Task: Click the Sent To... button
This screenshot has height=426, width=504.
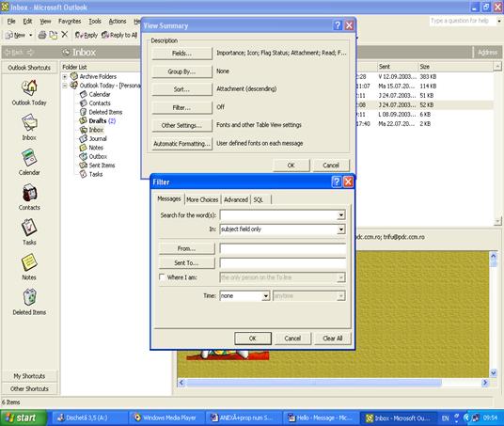Action: point(186,262)
